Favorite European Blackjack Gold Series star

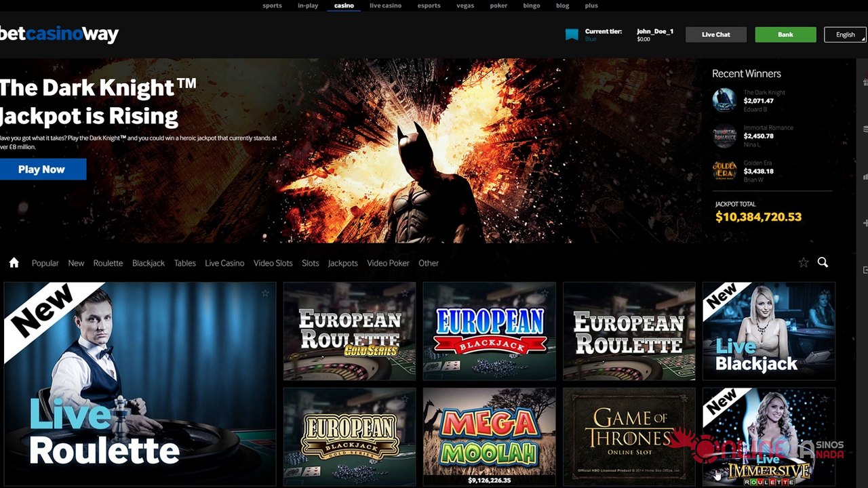pos(405,399)
